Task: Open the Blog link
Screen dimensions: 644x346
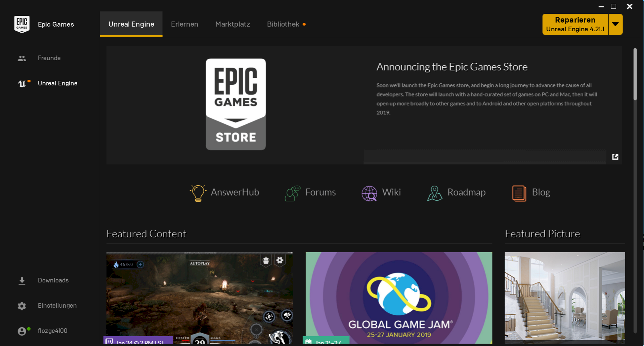Action: coord(541,192)
